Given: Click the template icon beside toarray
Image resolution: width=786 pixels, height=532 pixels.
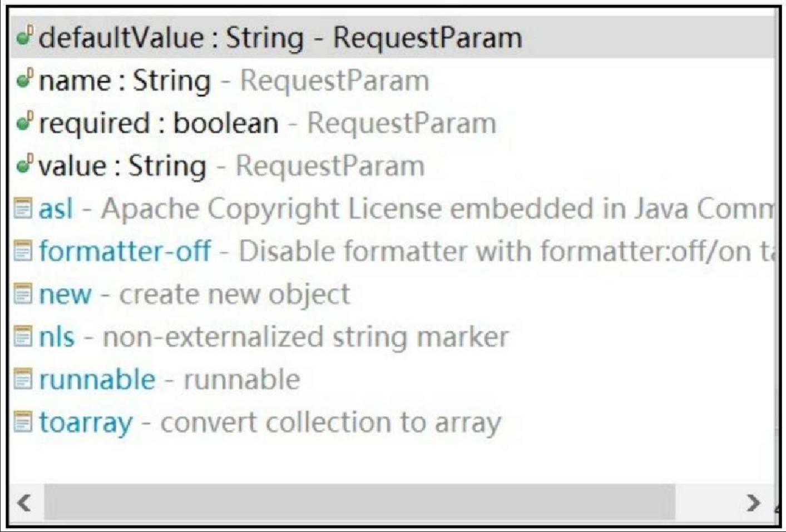Looking at the screenshot, I should 23,422.
